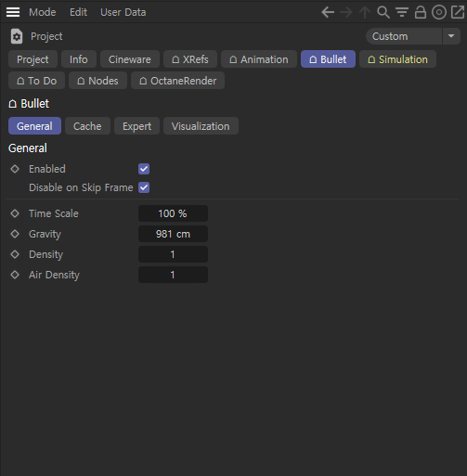The image size is (467, 476).
Task: Select the Bullet tab
Action: [x=328, y=59]
